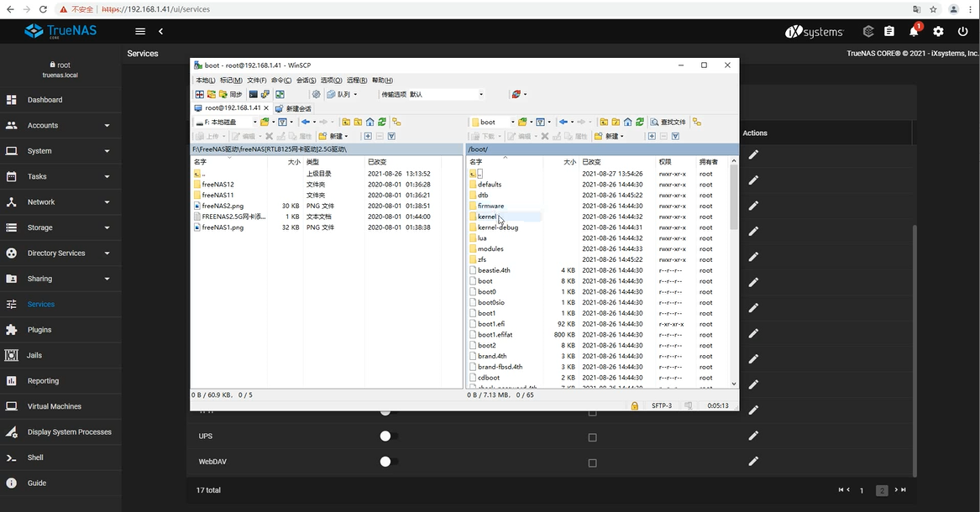The width and height of the screenshot is (980, 512).
Task: Go to home directory in local panel
Action: pyautogui.click(x=369, y=122)
